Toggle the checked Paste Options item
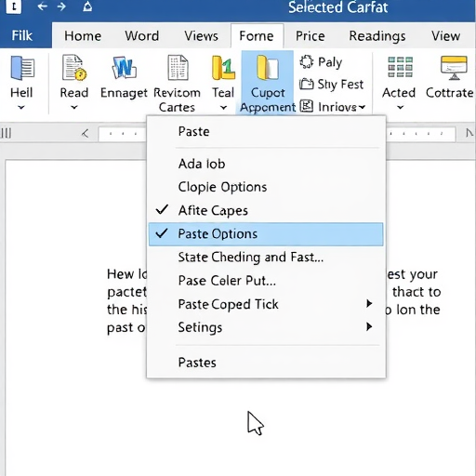The height and width of the screenshot is (476, 476). click(x=266, y=234)
